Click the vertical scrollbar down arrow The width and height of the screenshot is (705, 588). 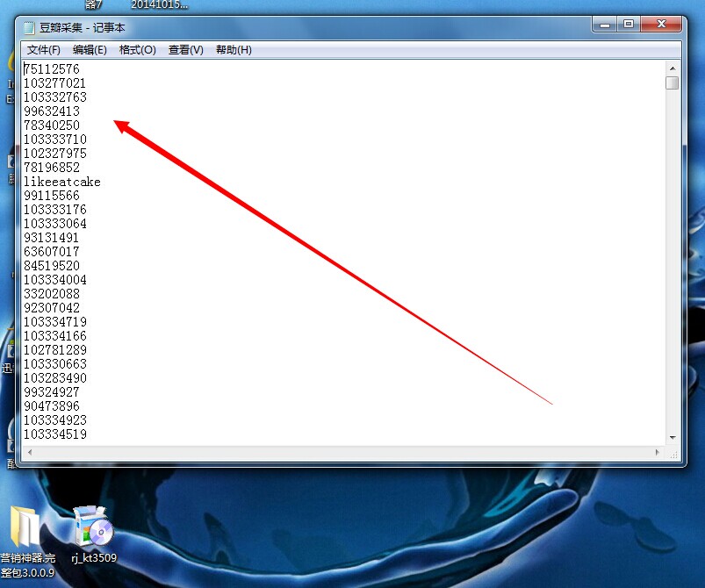(673, 437)
